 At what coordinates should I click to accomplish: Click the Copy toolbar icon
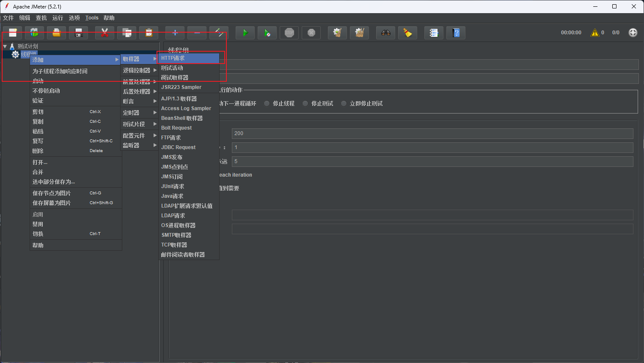click(x=127, y=33)
